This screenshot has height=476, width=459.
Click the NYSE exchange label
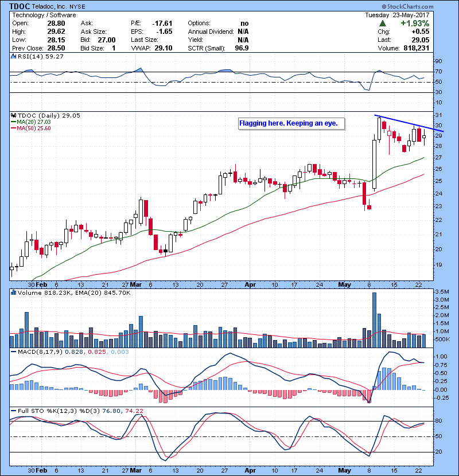[77, 7]
